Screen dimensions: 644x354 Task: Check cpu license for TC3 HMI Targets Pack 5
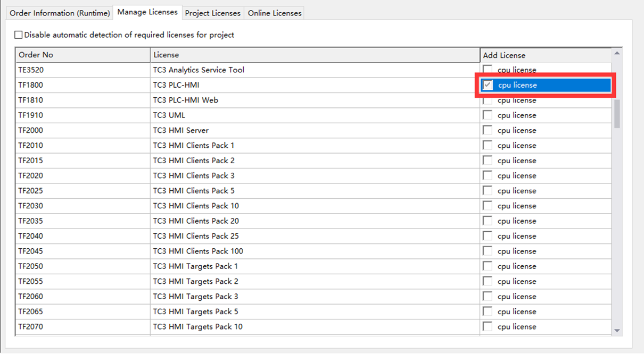[488, 311]
